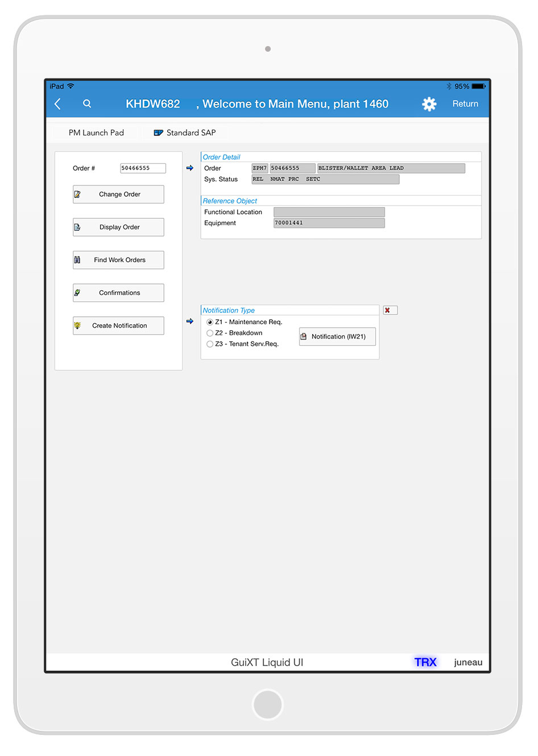The height and width of the screenshot is (756, 538).
Task: Click blue arrow next to Order Detail
Action: 190,168
